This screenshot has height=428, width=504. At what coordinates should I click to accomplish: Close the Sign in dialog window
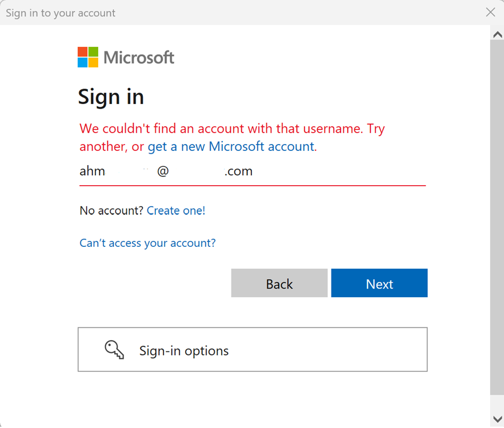click(x=490, y=12)
